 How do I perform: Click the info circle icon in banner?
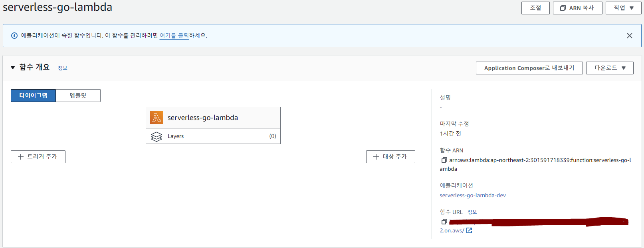pyautogui.click(x=14, y=36)
